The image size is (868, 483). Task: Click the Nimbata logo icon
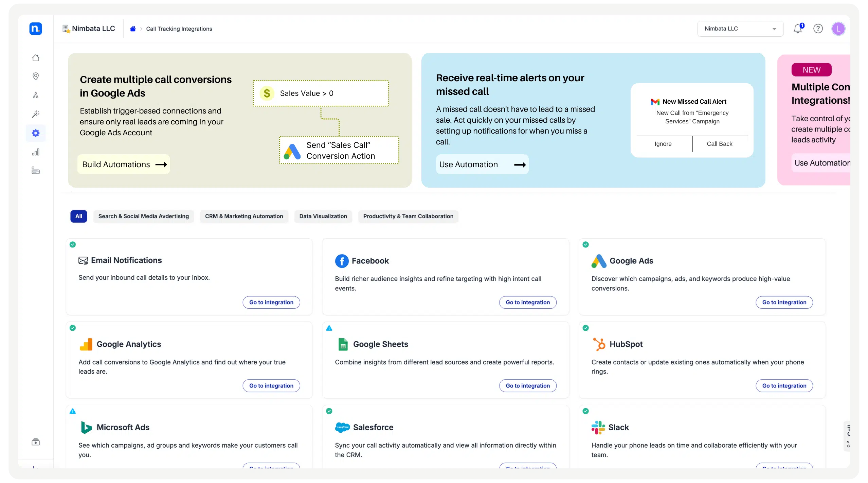tap(36, 29)
